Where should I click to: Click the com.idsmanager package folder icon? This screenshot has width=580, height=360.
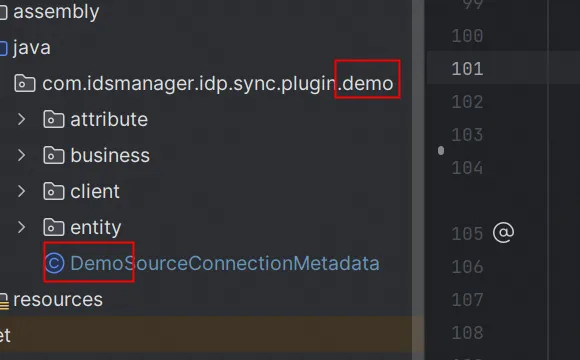tap(25, 83)
